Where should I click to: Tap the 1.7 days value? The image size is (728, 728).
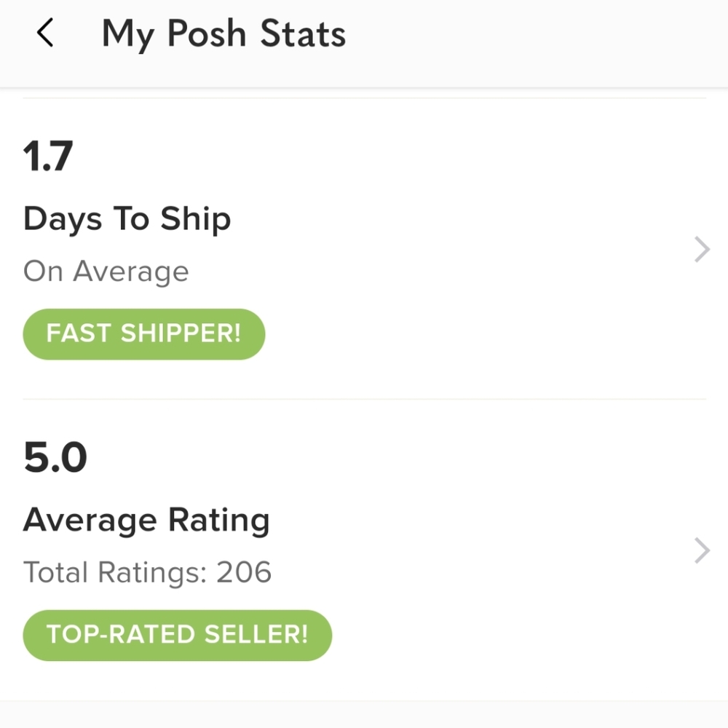click(48, 157)
